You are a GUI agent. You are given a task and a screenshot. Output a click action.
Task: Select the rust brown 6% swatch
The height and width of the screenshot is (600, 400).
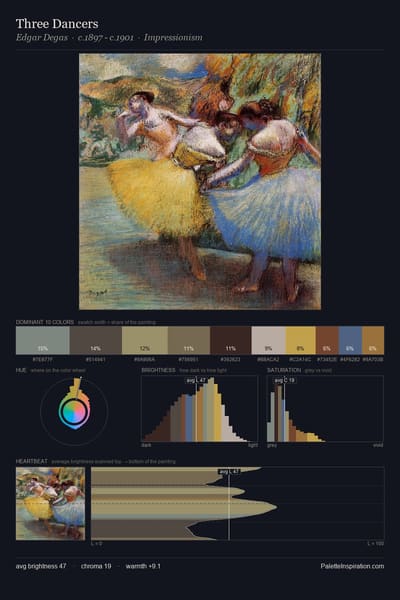[327, 340]
